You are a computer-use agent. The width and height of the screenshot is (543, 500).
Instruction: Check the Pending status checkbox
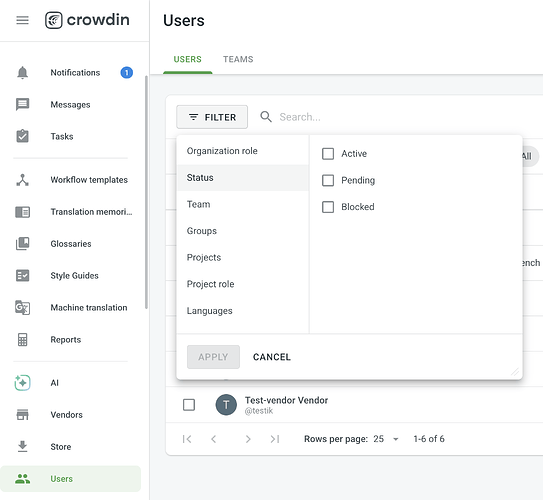point(328,180)
